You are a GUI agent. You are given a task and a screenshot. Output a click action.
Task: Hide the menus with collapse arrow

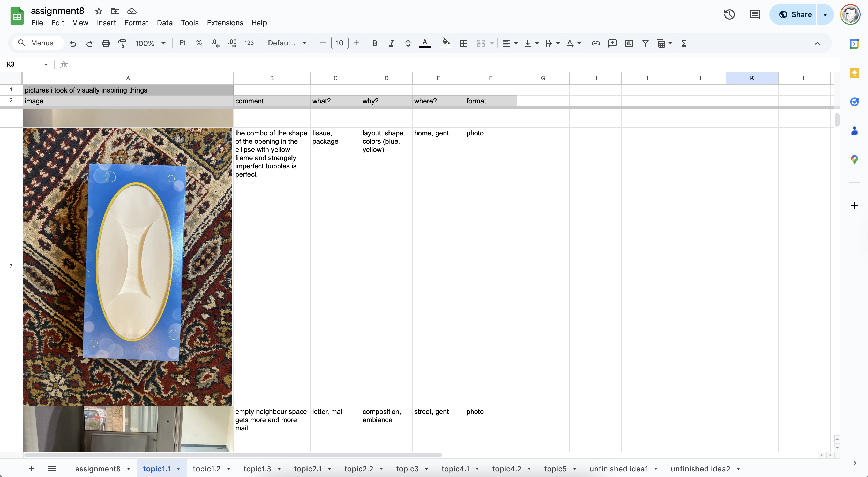(x=817, y=43)
